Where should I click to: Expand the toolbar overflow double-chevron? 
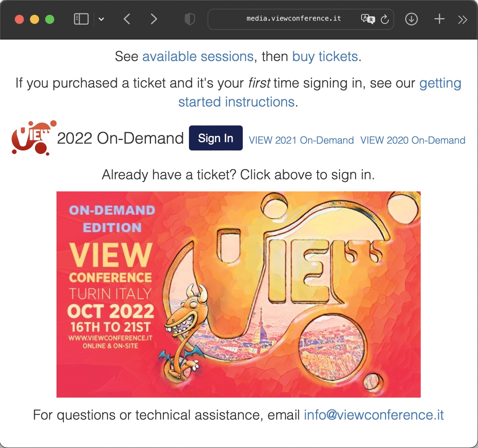pyautogui.click(x=462, y=20)
